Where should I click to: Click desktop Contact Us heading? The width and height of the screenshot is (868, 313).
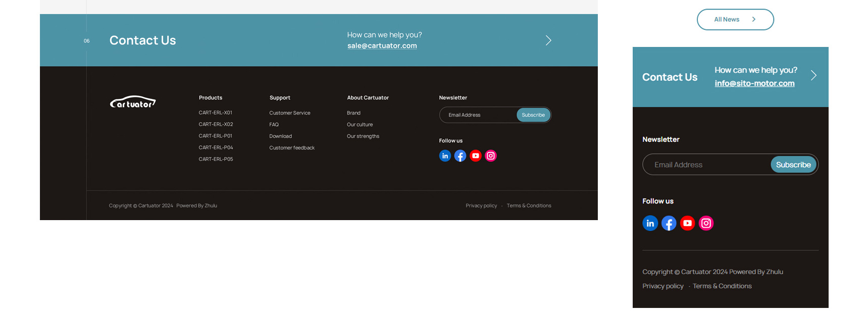142,40
